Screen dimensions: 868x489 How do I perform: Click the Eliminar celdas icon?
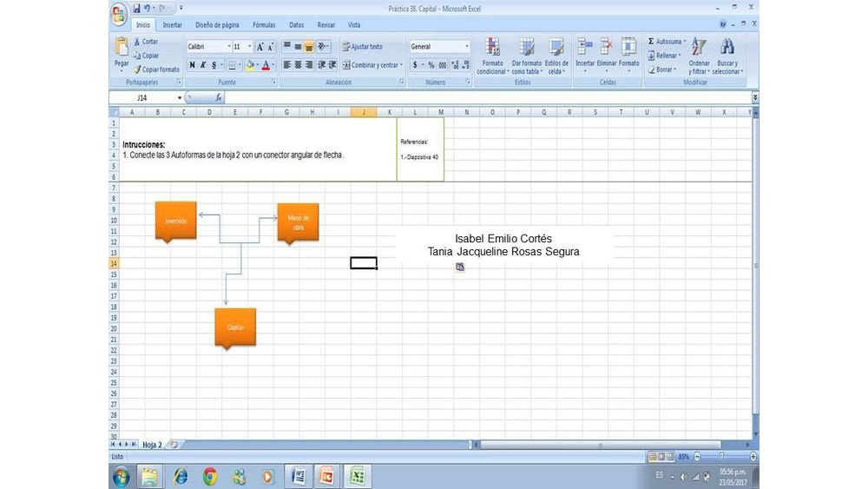(607, 48)
